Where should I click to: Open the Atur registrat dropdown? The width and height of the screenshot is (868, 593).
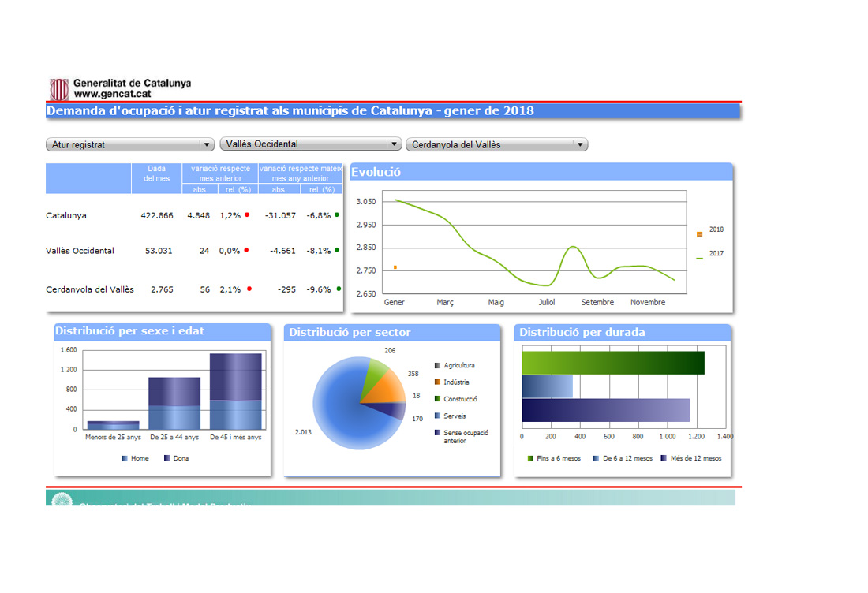click(130, 144)
